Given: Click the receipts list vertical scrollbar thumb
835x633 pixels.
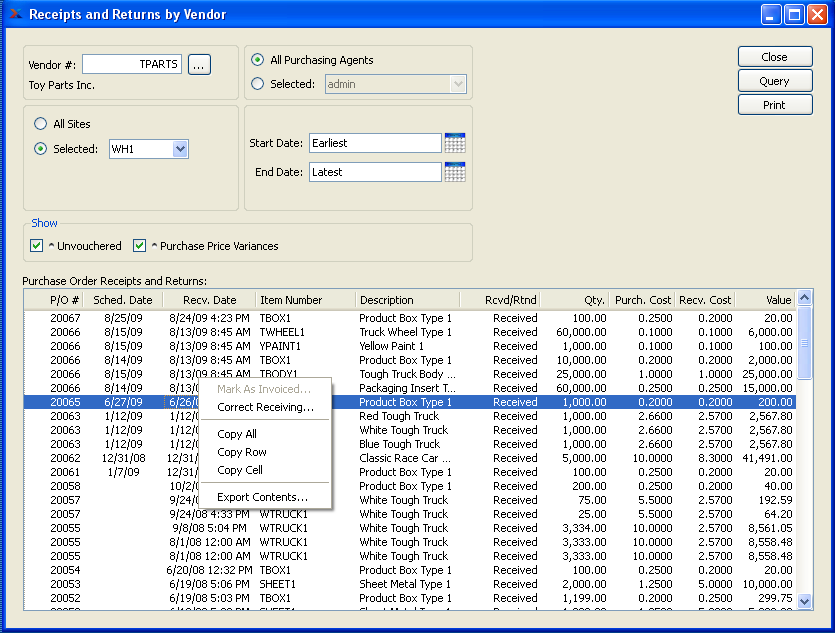Looking at the screenshot, I should [804, 345].
